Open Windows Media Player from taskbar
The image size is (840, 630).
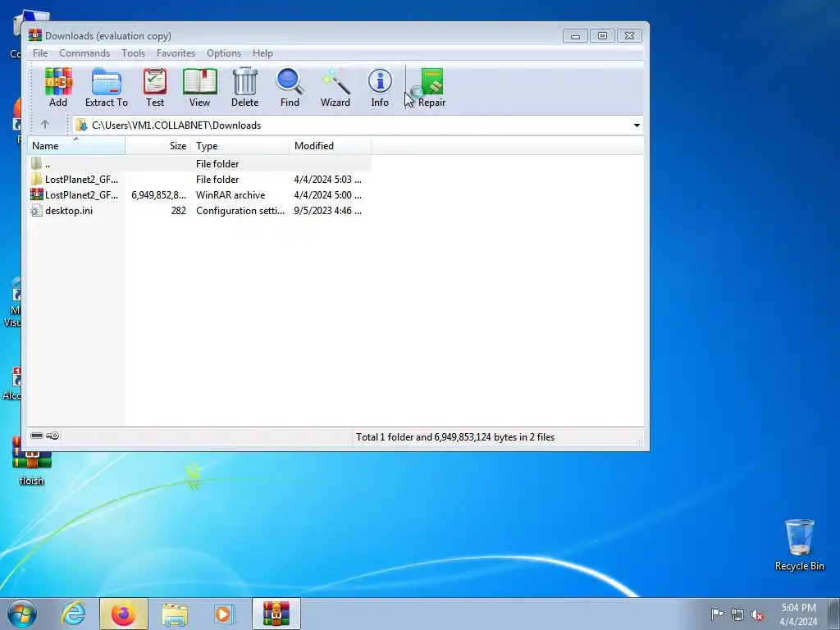[224, 614]
